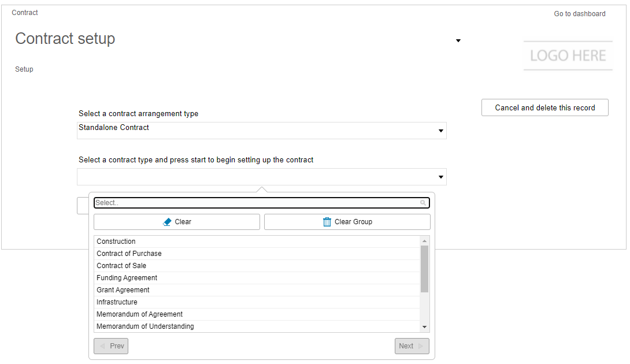Click the Contract breadcrumb link
This screenshot has width=630, height=364.
[x=25, y=13]
